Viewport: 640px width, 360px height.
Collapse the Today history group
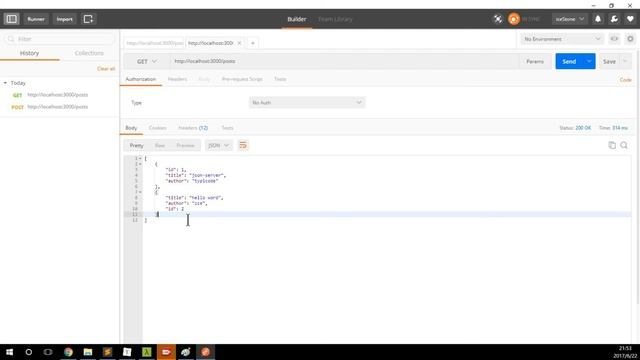pos(5,83)
